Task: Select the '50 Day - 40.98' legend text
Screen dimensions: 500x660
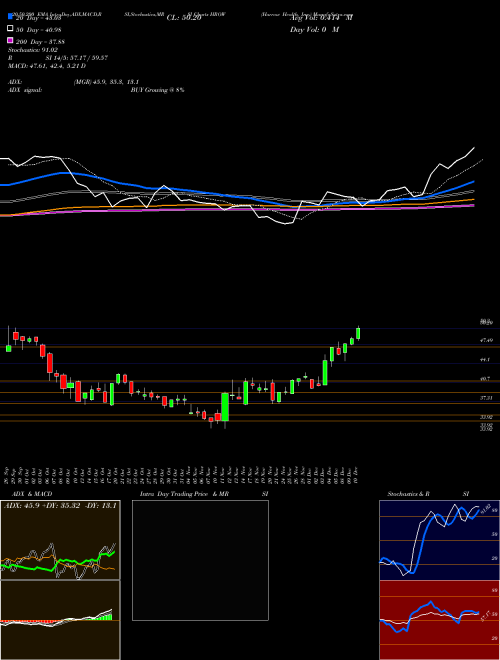Action: pos(39,29)
